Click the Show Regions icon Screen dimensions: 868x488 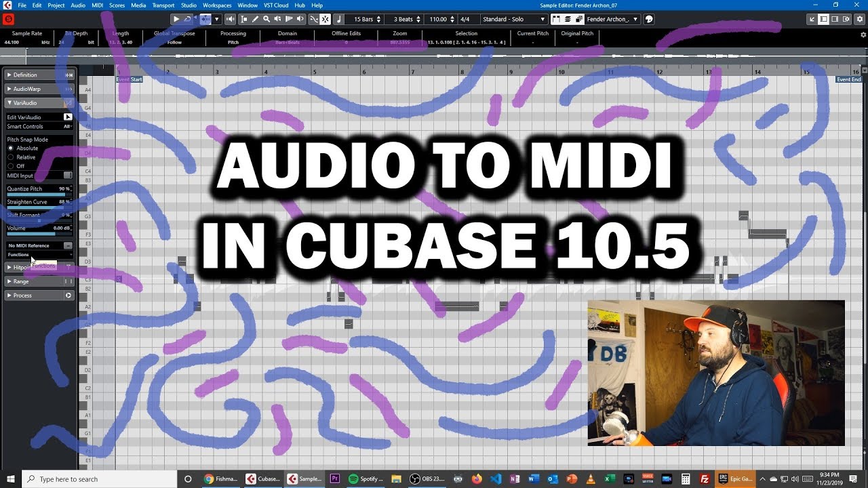pos(568,19)
